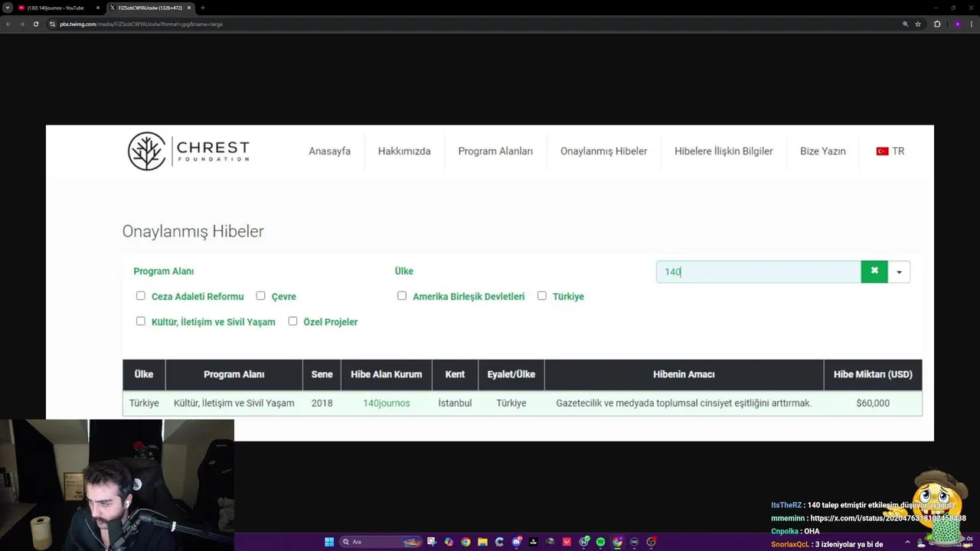This screenshot has height=551, width=980.
Task: Sort by the Program Alanı column header
Action: (x=234, y=375)
